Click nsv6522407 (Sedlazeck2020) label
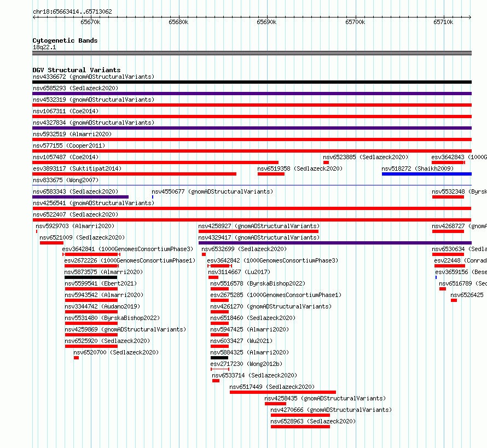Viewport: 487px width, 448px height. coord(76,214)
